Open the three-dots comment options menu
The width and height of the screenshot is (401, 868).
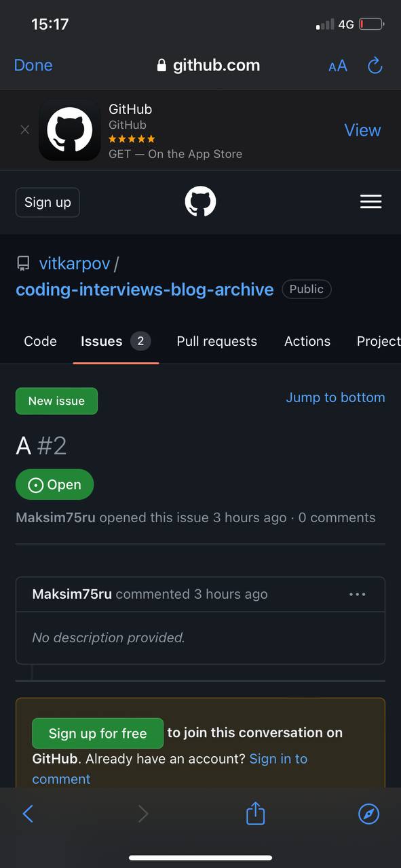tap(357, 594)
